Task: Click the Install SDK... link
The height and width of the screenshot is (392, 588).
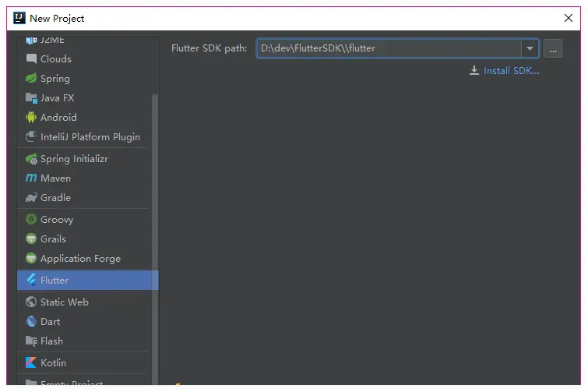Action: [511, 71]
